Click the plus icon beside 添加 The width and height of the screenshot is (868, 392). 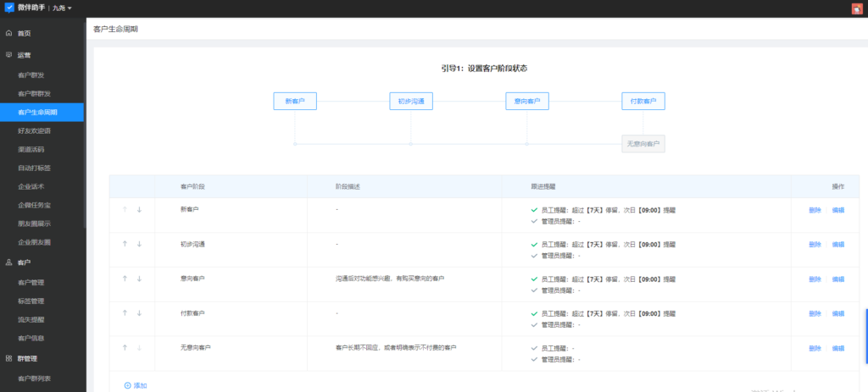click(x=128, y=385)
